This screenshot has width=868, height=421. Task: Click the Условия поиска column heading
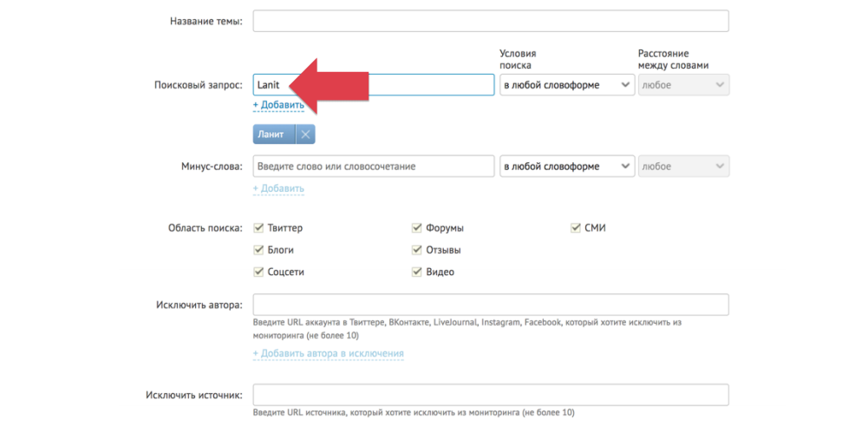point(519,59)
